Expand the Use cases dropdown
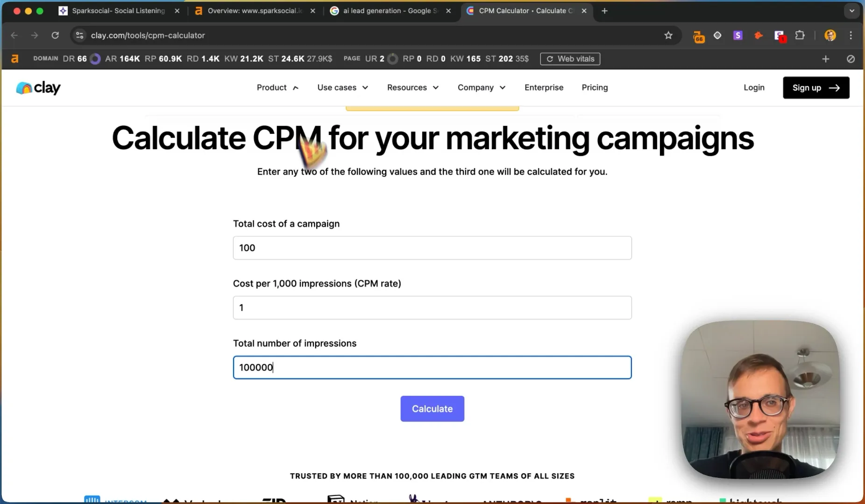The height and width of the screenshot is (504, 865). tap(343, 88)
